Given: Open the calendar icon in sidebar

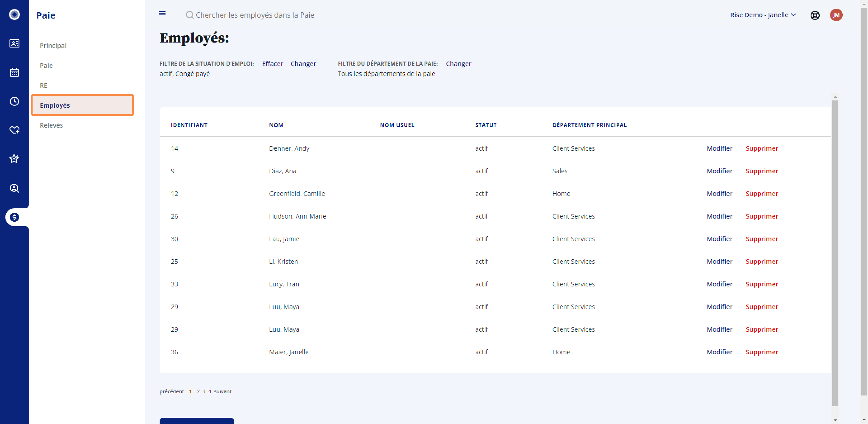Looking at the screenshot, I should tap(14, 73).
